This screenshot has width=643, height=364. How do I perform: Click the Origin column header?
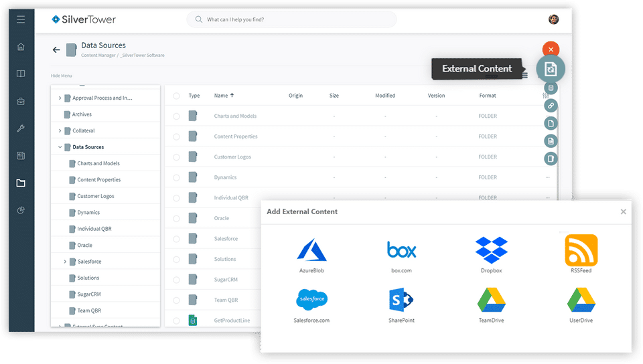295,96
